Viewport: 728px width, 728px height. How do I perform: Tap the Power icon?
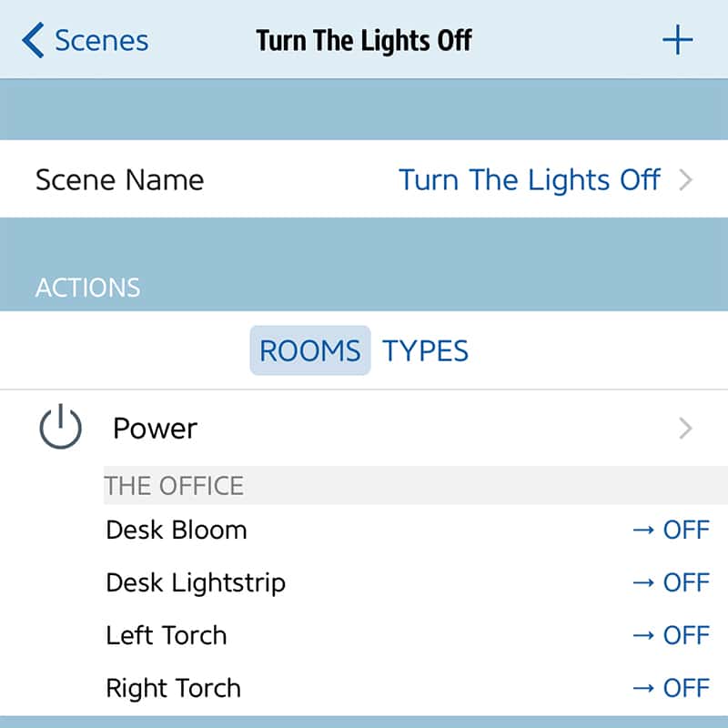point(61,428)
